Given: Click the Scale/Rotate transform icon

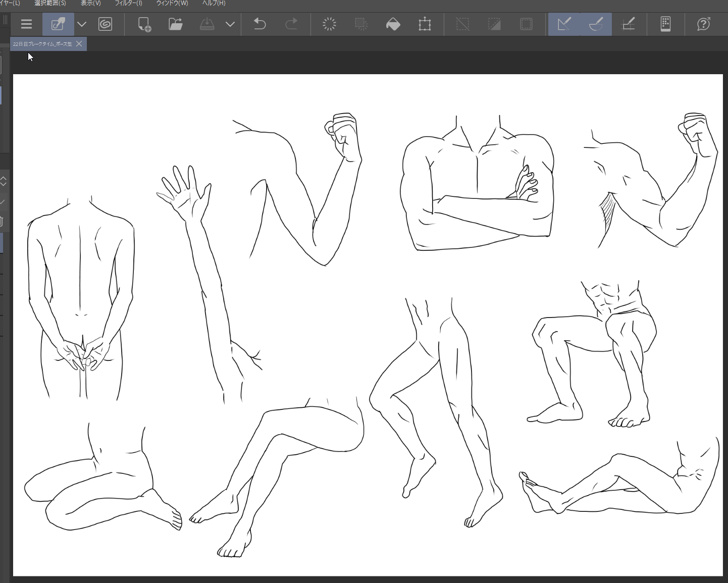Looking at the screenshot, I should click(425, 24).
